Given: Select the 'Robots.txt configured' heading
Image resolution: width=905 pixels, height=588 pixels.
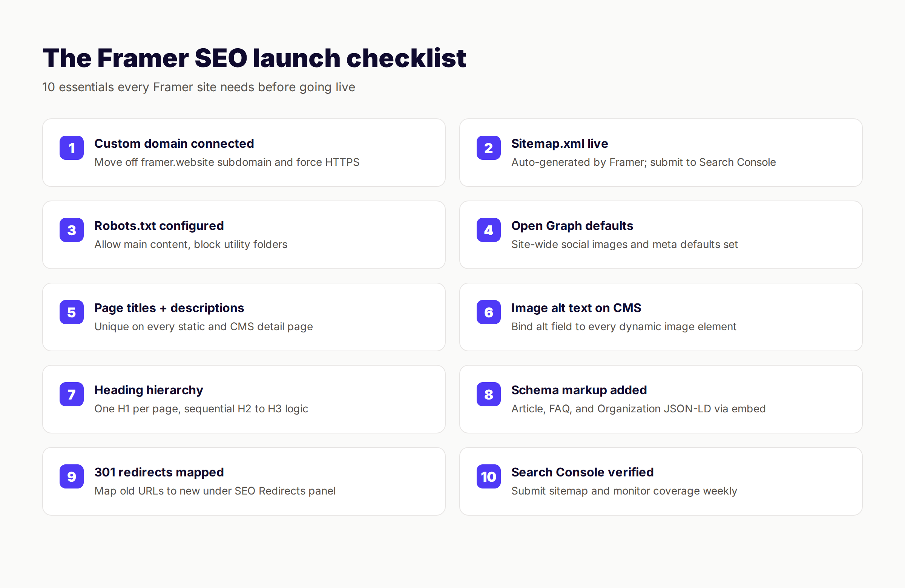Looking at the screenshot, I should [x=159, y=226].
